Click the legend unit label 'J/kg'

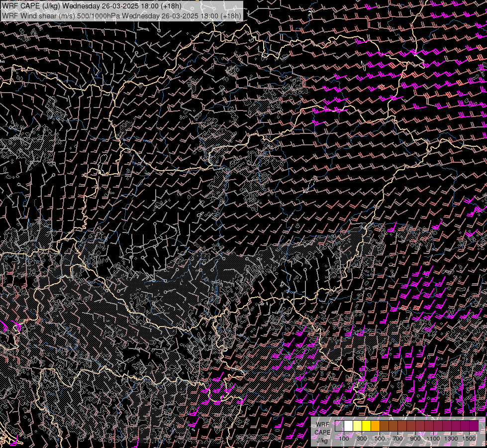(x=322, y=440)
